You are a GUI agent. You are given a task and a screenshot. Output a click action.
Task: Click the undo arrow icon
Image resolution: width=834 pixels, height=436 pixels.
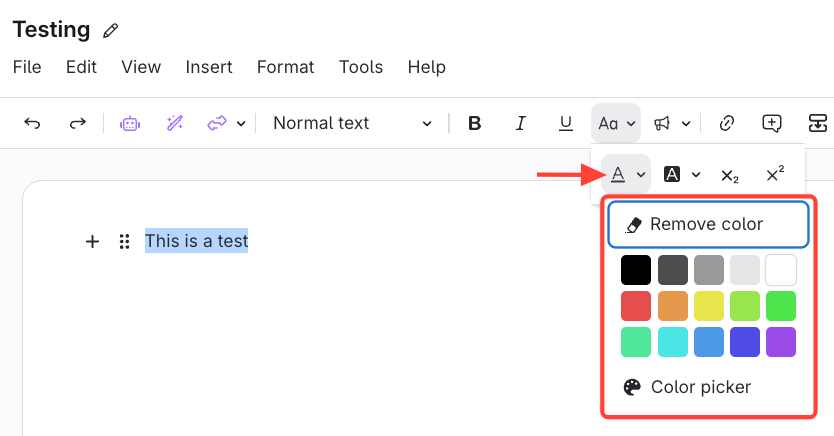tap(32, 123)
